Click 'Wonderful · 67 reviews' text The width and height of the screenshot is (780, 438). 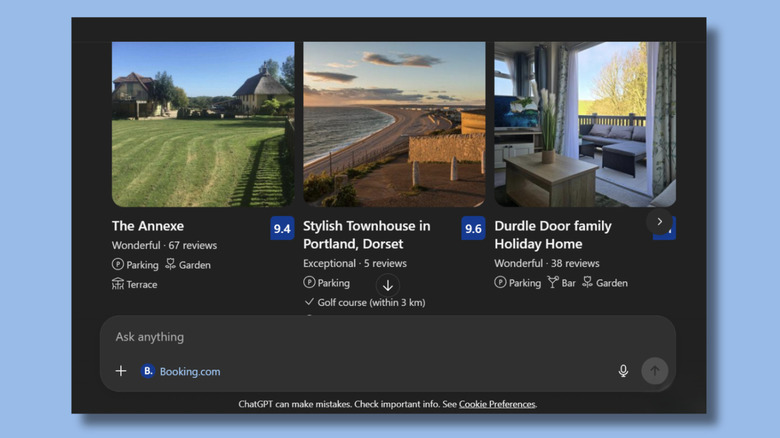(x=164, y=245)
